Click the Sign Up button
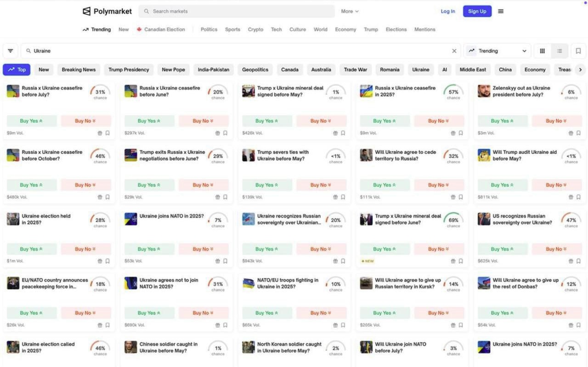This screenshot has height=367, width=588. click(477, 11)
